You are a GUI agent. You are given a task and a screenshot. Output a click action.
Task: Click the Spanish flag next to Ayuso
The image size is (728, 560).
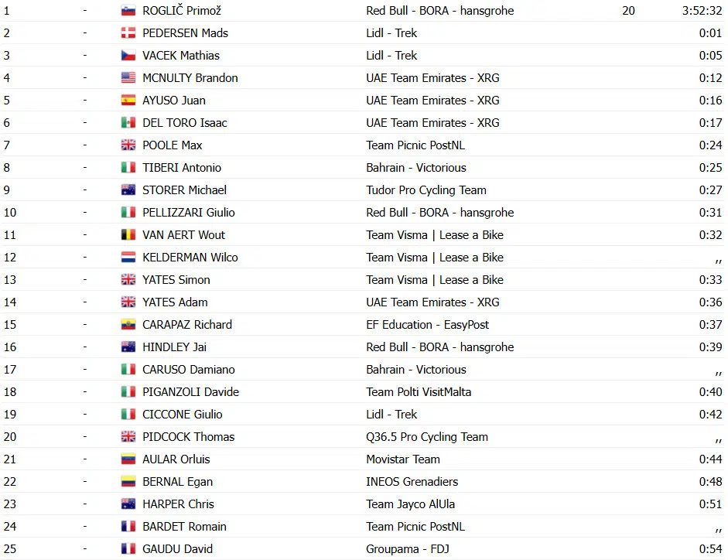click(x=128, y=101)
